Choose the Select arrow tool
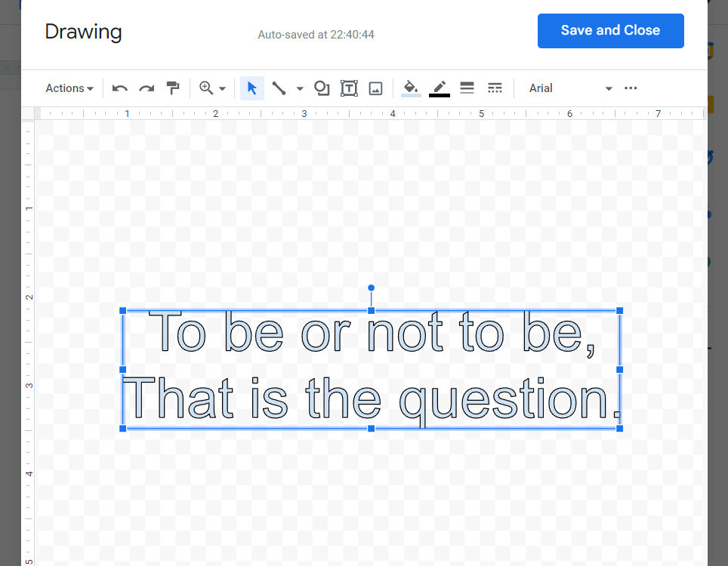This screenshot has width=728, height=566. (x=252, y=88)
